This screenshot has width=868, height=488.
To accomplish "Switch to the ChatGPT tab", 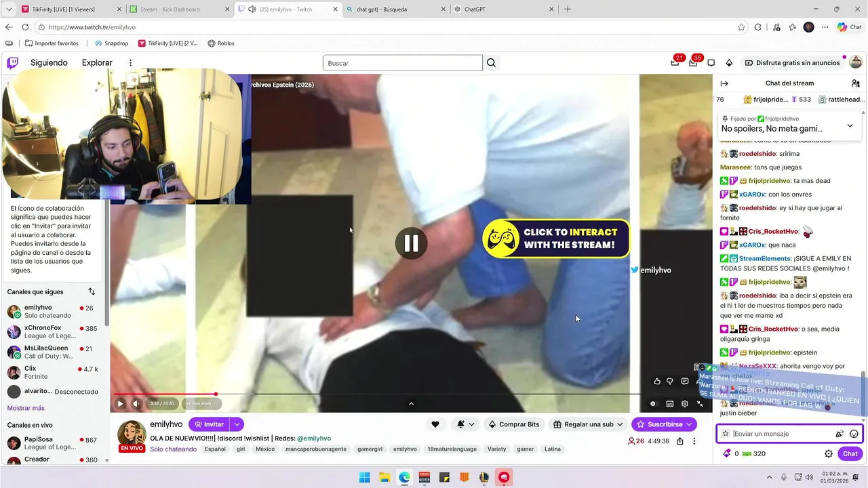I will (503, 9).
